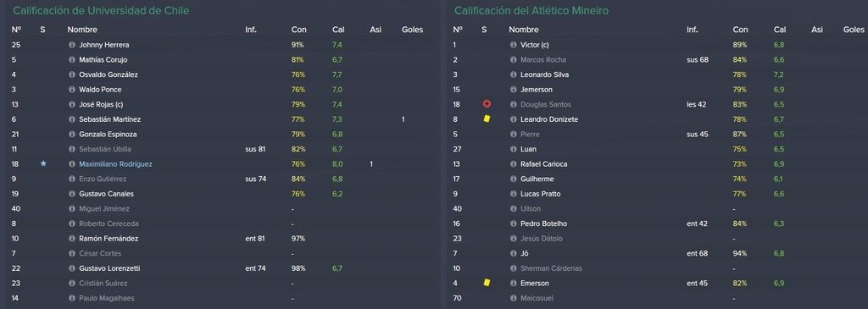Image resolution: width=868 pixels, height=309 pixels.
Task: Click yellow card icon for Leandro Donizete
Action: pos(487,119)
